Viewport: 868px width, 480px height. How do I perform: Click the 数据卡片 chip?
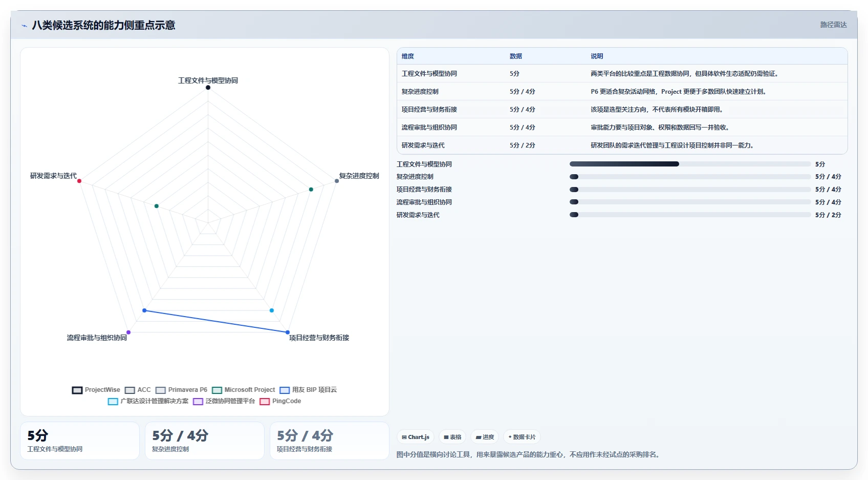click(522, 437)
